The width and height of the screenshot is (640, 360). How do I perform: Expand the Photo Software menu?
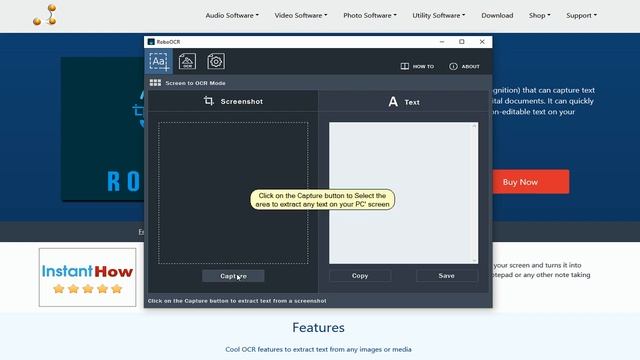[370, 15]
